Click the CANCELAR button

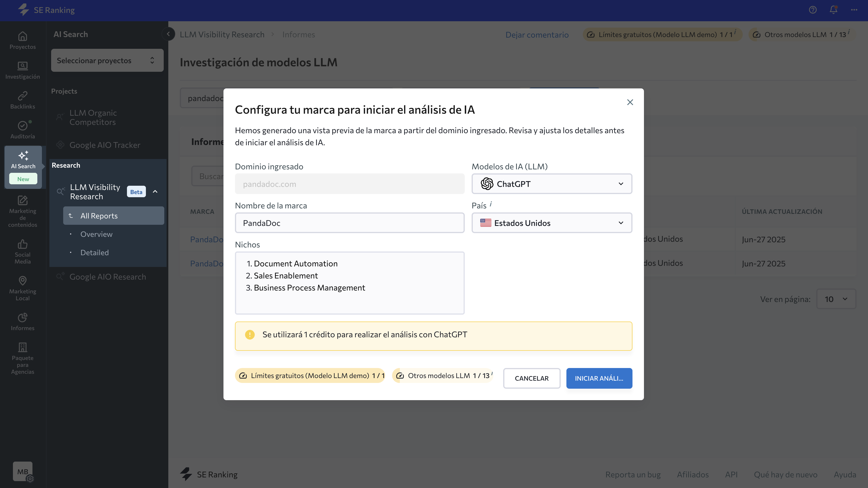coord(531,378)
